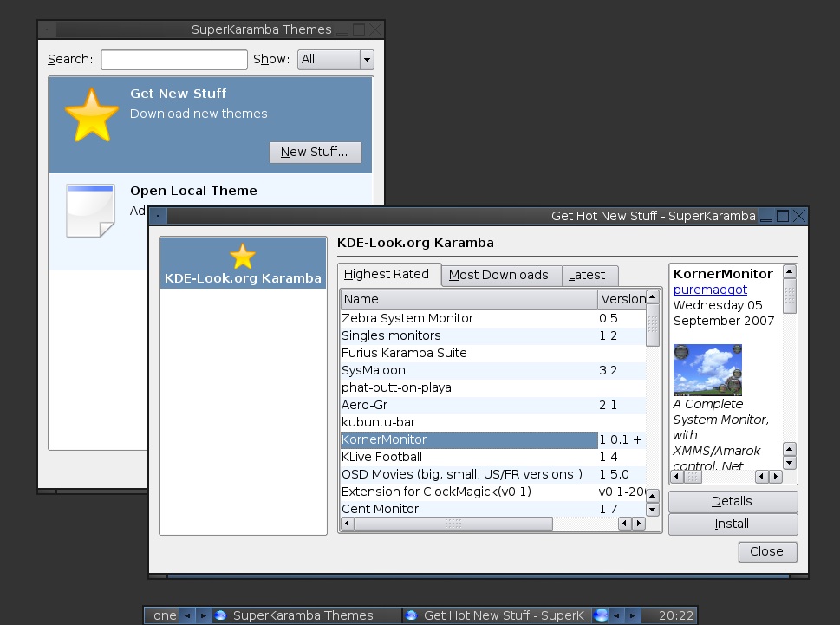Select the KDE-Look.org Karamba star provider
Viewport: 840px width, 625px height.
coord(243,264)
